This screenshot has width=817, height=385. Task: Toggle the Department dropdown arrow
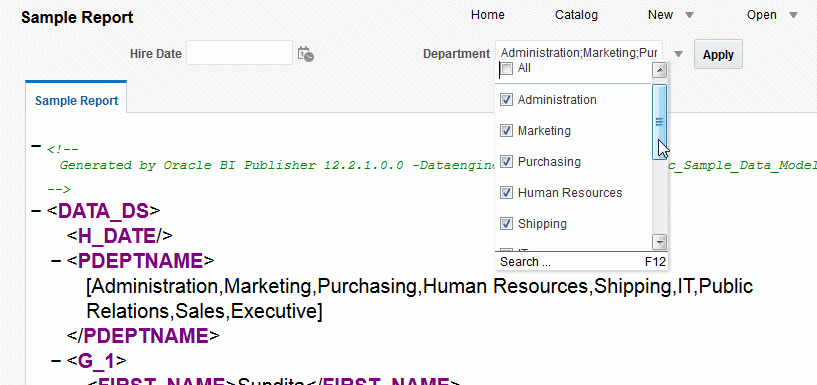click(678, 54)
